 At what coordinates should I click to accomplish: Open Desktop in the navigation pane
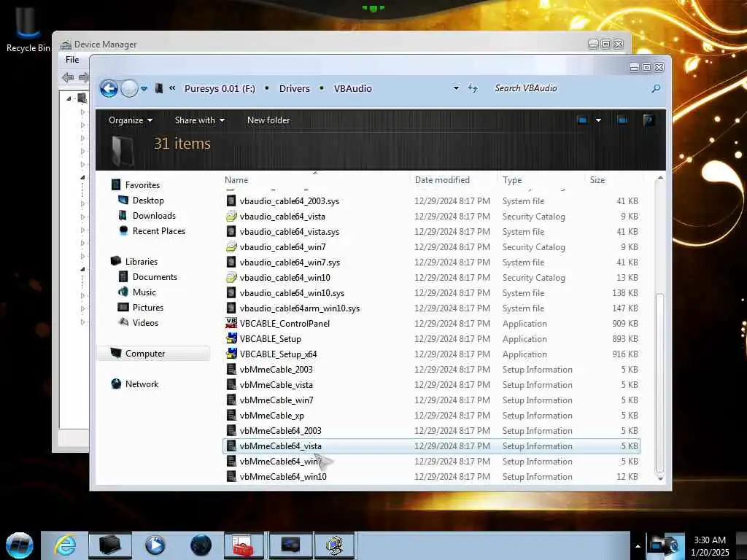tap(148, 201)
